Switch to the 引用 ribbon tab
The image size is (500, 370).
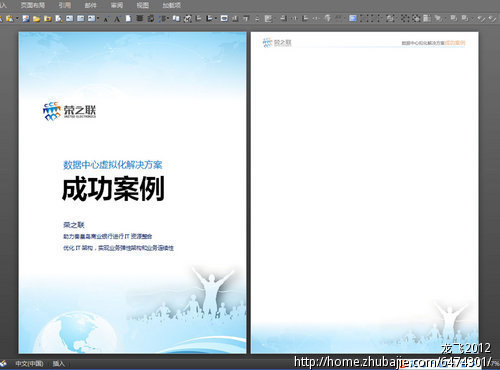click(64, 5)
